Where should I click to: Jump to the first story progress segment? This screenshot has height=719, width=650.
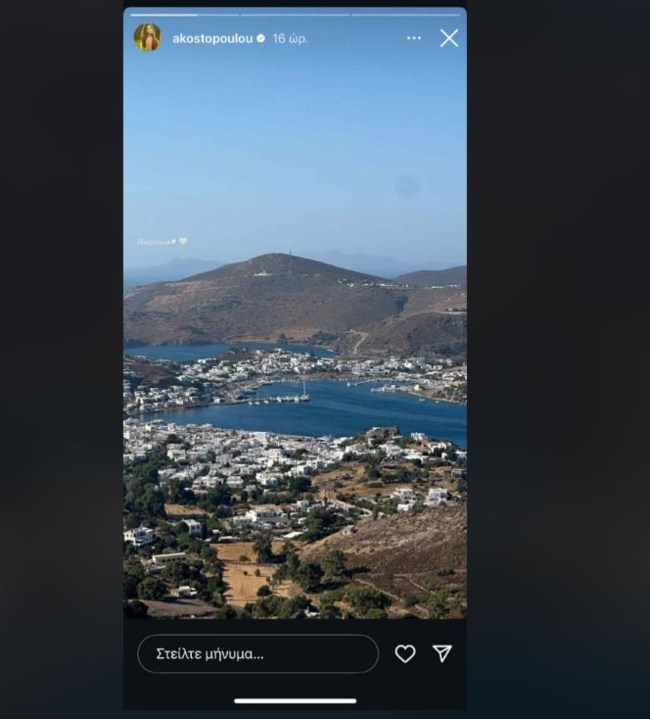pos(184,15)
